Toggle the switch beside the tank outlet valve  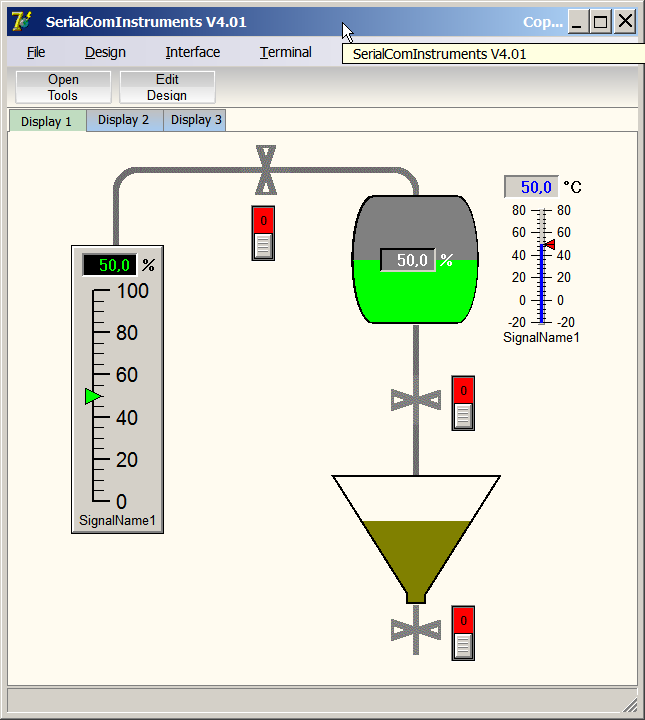[463, 403]
